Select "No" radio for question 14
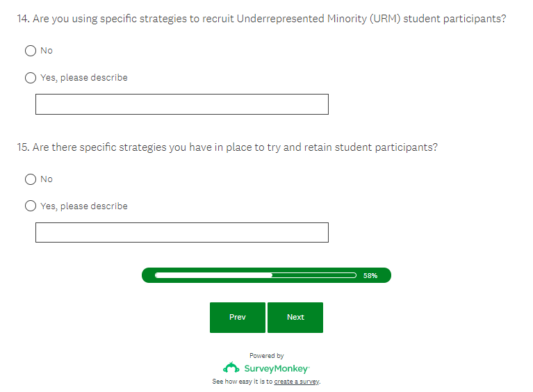 pyautogui.click(x=31, y=51)
